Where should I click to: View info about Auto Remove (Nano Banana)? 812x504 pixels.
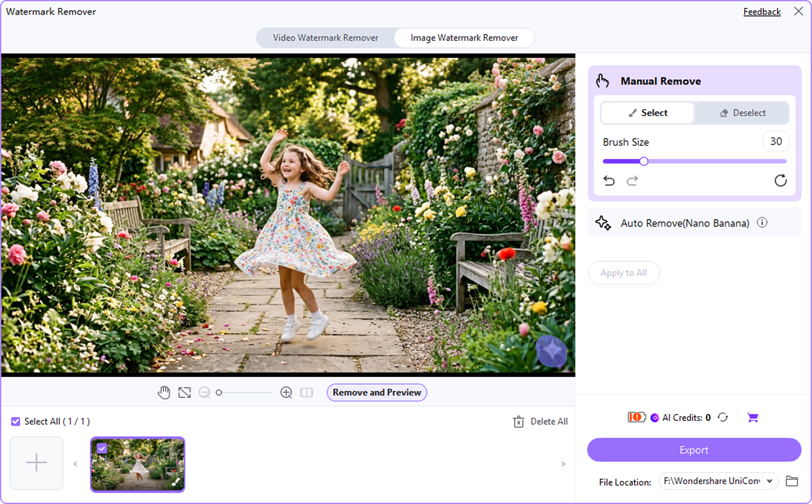[762, 222]
